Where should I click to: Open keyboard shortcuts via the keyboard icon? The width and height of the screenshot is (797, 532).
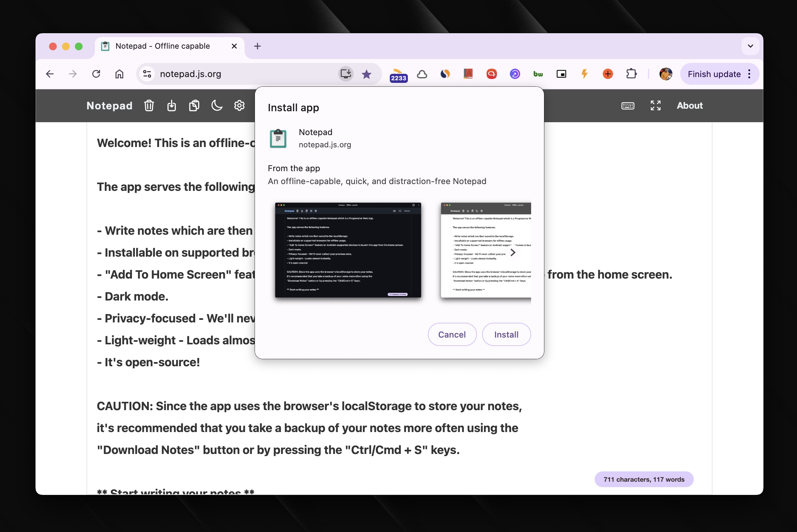628,106
